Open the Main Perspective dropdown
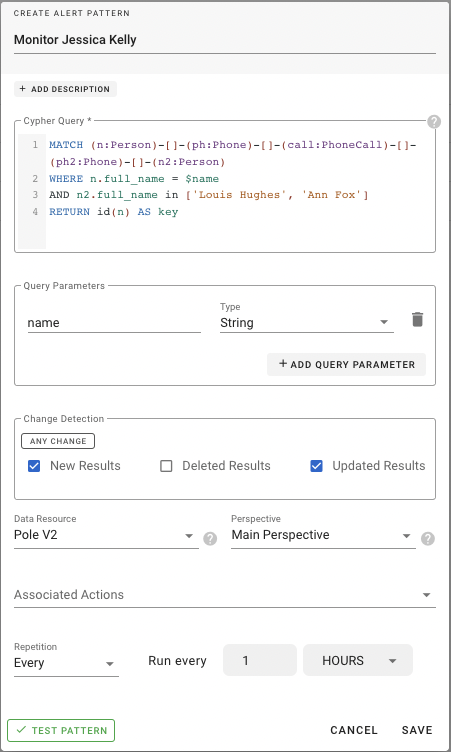Viewport: 451px width, 752px height. pos(323,535)
